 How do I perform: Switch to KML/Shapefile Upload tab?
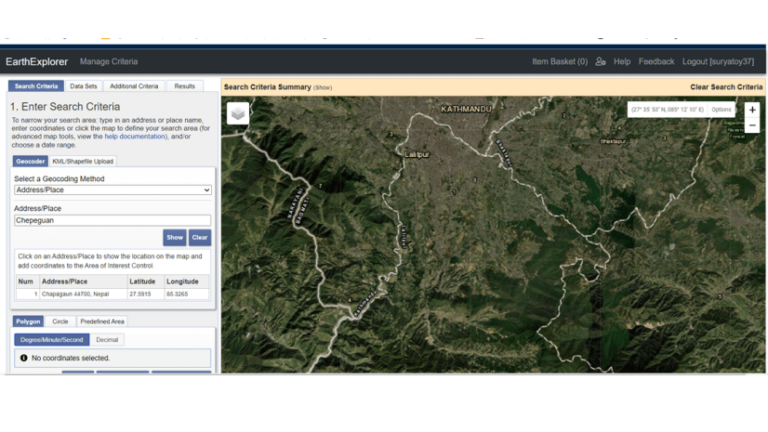click(x=83, y=161)
